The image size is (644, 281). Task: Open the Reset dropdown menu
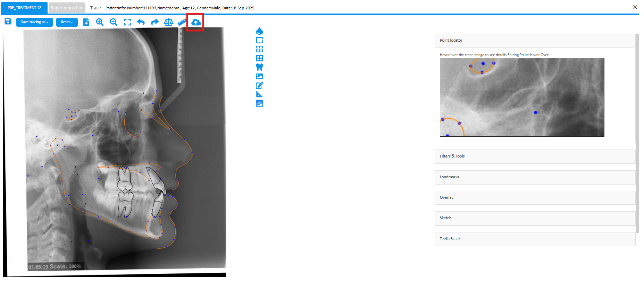click(x=67, y=22)
